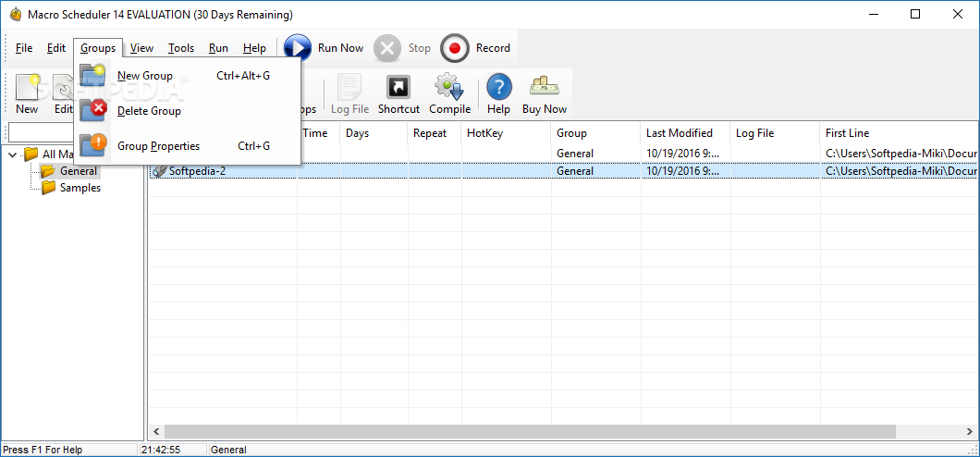Open the File menu
Image resolution: width=980 pixels, height=457 pixels.
coord(24,48)
